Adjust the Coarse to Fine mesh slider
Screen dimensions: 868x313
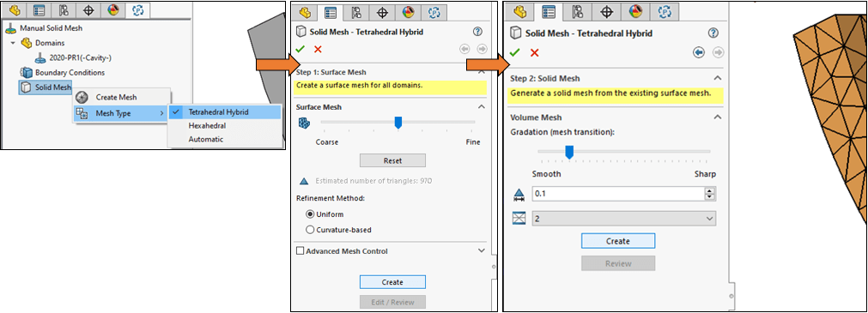398,123
